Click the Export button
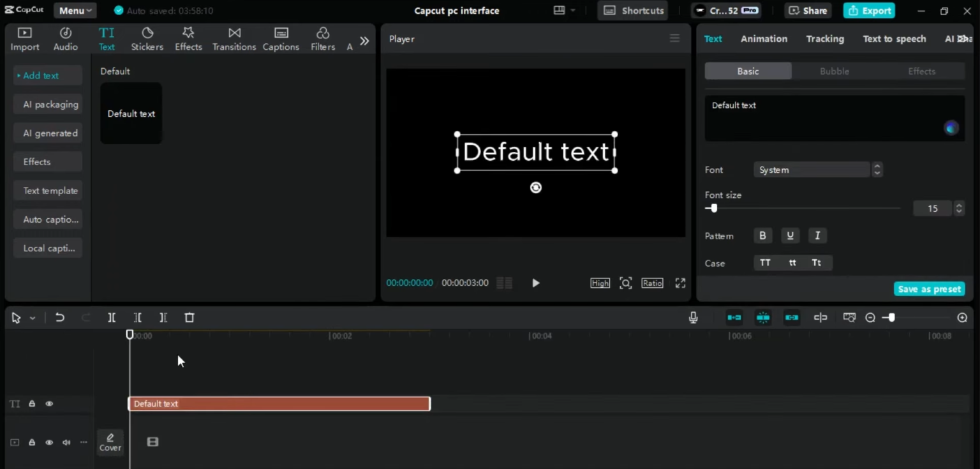The image size is (980, 469). pos(869,10)
